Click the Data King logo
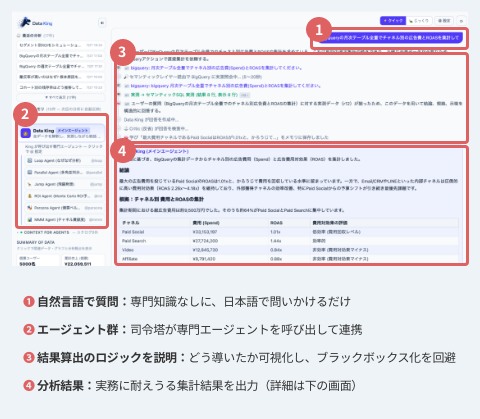Screen dimensions: 480x419 tap(35, 23)
